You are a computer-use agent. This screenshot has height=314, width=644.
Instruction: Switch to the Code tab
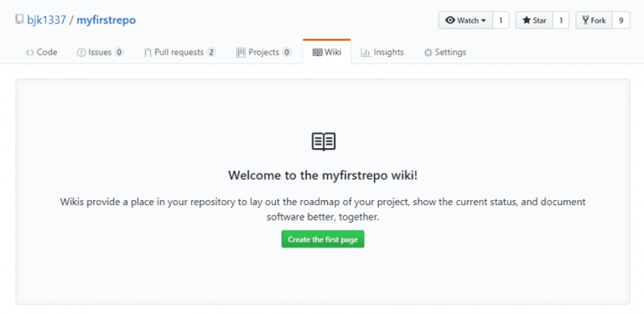[x=41, y=53]
